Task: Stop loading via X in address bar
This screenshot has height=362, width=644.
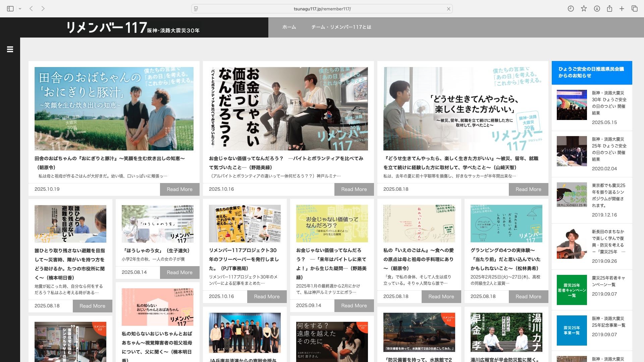Action: click(x=448, y=9)
